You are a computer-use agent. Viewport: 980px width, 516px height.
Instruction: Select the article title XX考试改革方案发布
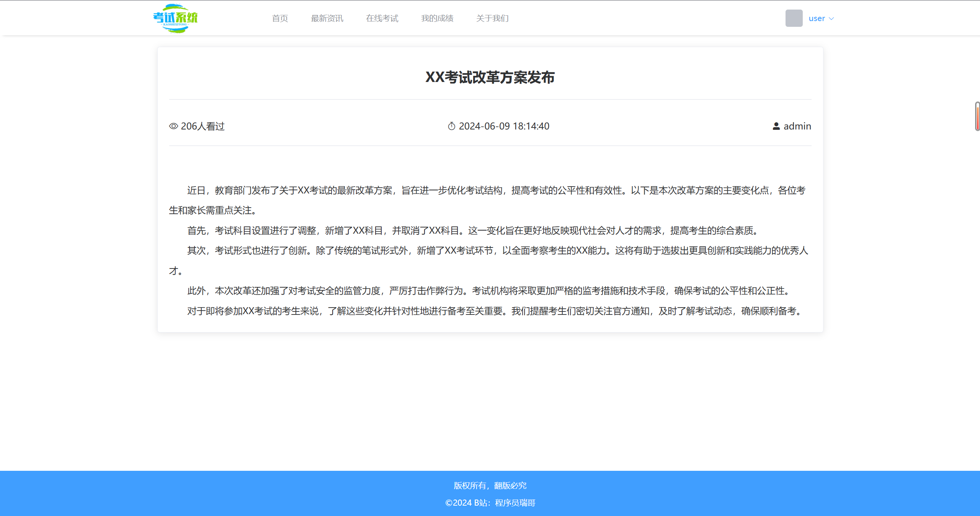pyautogui.click(x=490, y=77)
